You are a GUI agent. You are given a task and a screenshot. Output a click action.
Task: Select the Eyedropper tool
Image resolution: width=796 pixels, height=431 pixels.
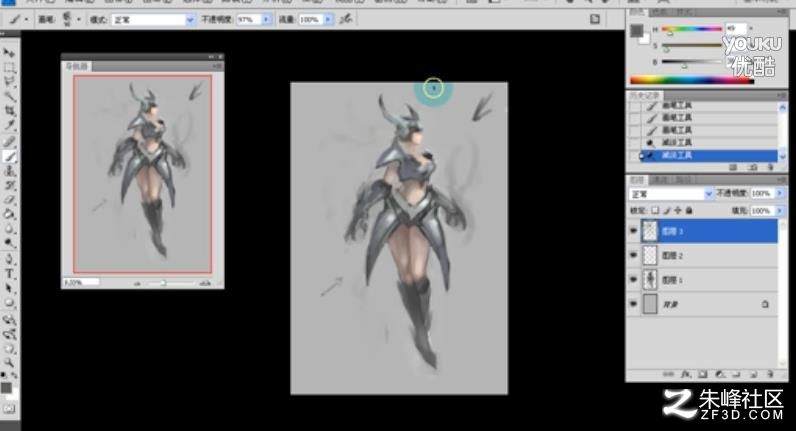[9, 125]
